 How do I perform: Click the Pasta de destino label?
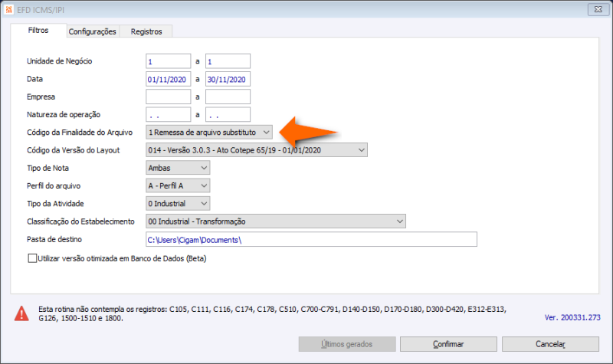coord(54,239)
